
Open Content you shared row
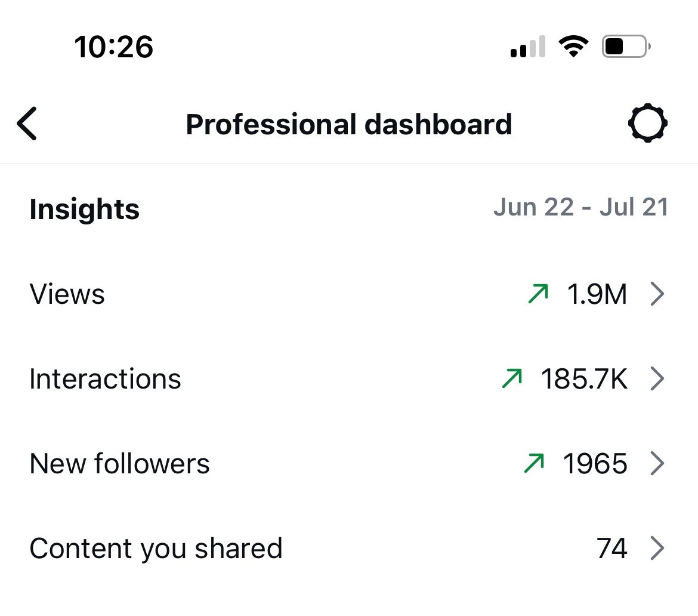tap(156, 549)
